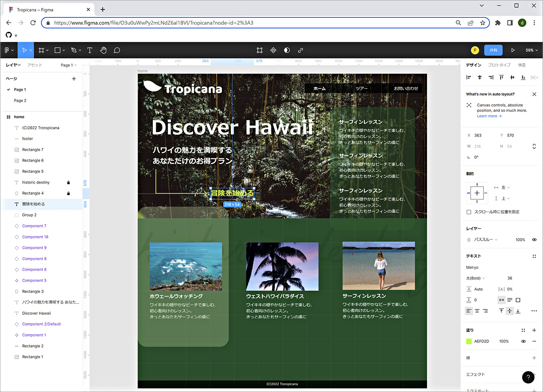
Task: Open the 59% zoom dropdown
Action: [532, 50]
